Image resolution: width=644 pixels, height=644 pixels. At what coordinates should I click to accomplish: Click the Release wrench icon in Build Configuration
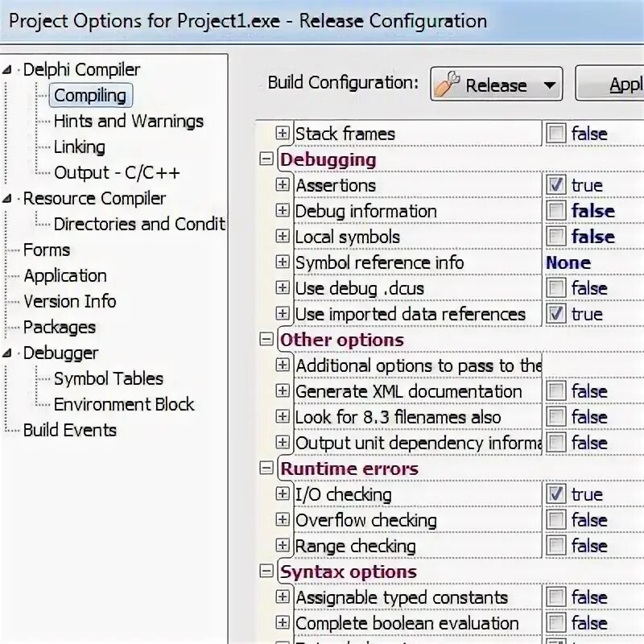tap(447, 85)
